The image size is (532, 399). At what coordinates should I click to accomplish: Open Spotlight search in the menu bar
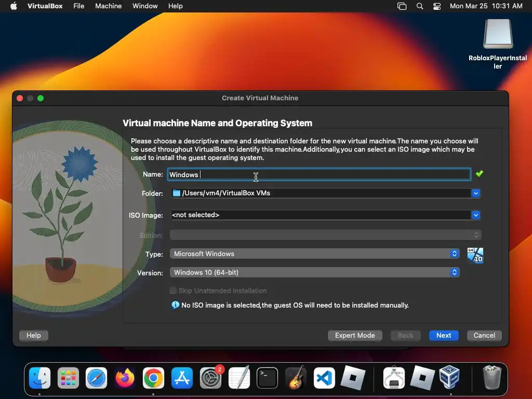pos(420,6)
